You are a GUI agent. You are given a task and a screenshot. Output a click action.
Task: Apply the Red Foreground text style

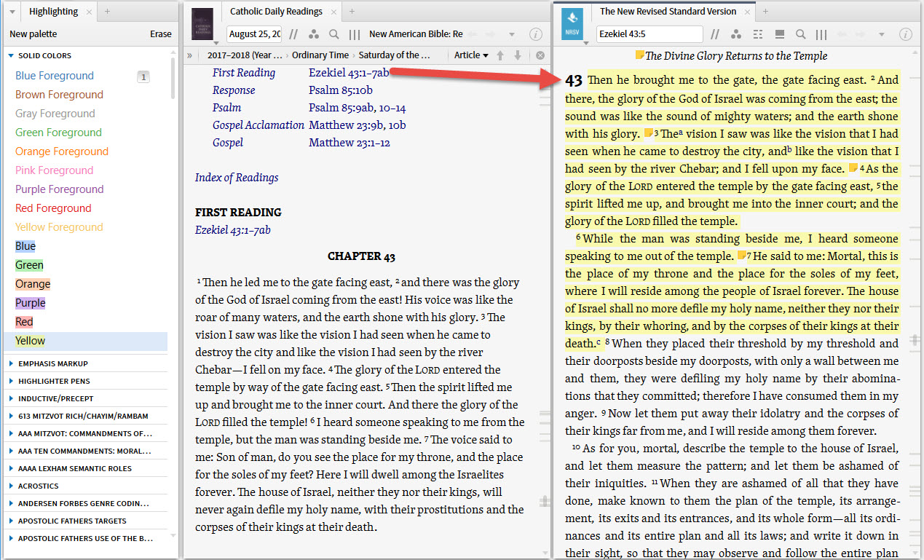[x=54, y=208]
